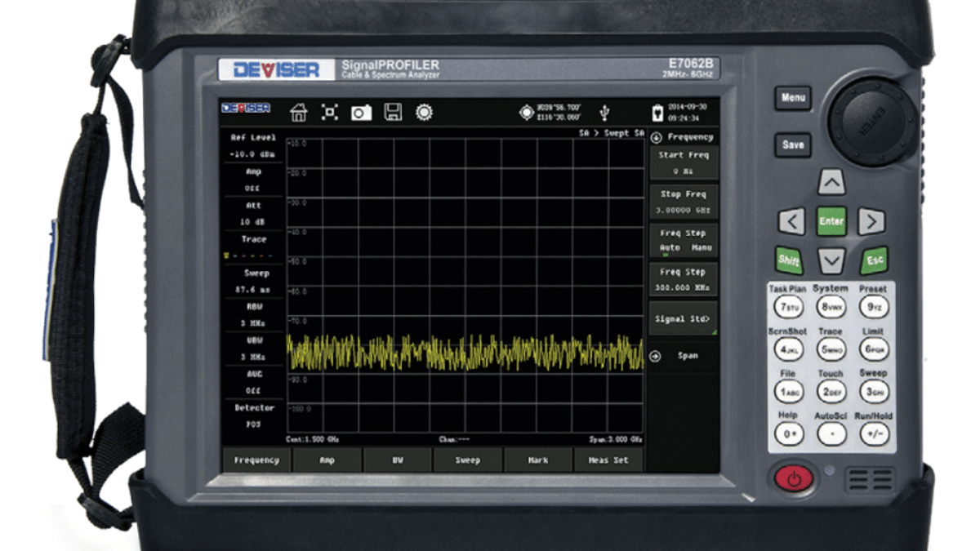Tap the full-screen frame icon

(x=330, y=112)
